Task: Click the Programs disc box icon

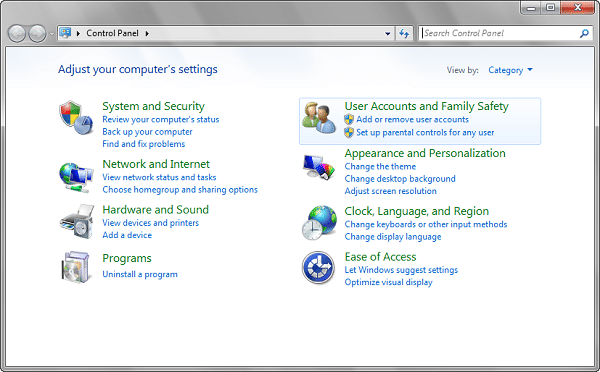Action: [x=77, y=267]
